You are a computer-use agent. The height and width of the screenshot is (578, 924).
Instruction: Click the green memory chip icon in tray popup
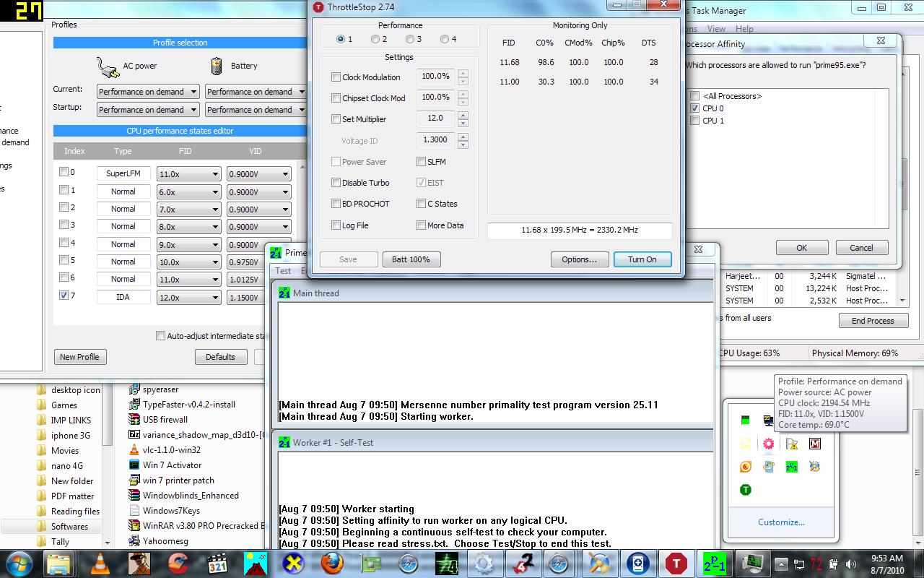click(746, 420)
